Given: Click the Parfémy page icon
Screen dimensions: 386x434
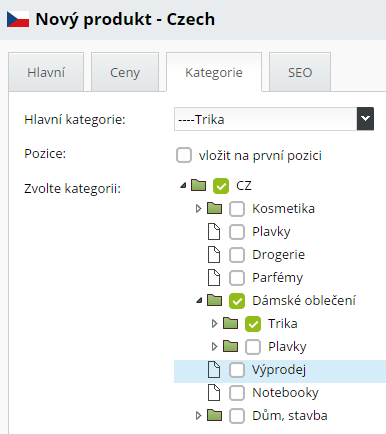Looking at the screenshot, I should (214, 278).
